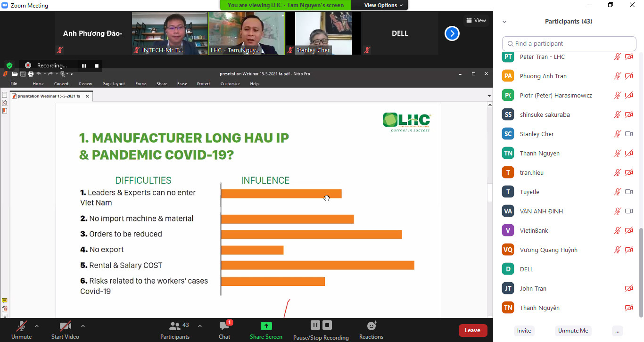Viewport: 644px width, 342px height.
Task: Show next participants with blue arrow
Action: click(452, 33)
